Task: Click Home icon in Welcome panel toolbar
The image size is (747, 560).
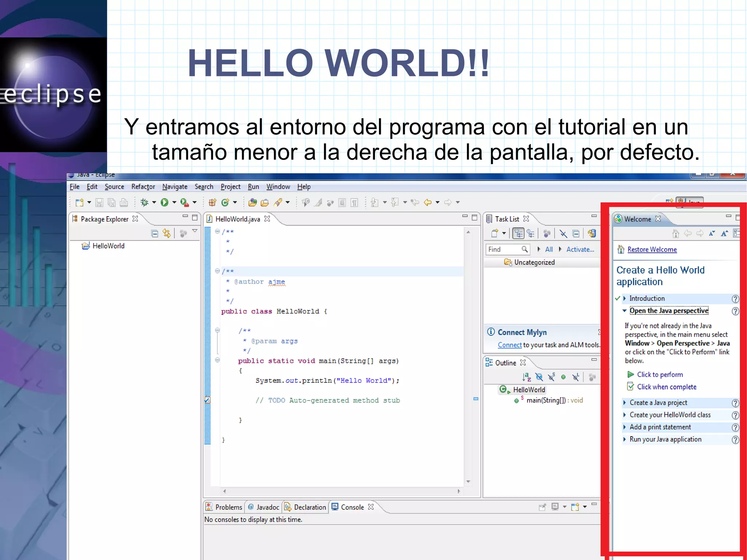Action: pos(676,233)
